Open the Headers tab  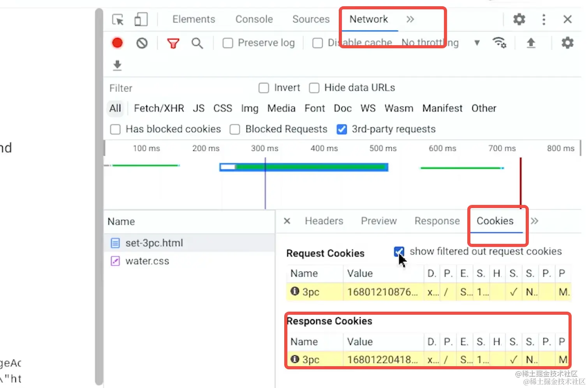[x=324, y=221]
